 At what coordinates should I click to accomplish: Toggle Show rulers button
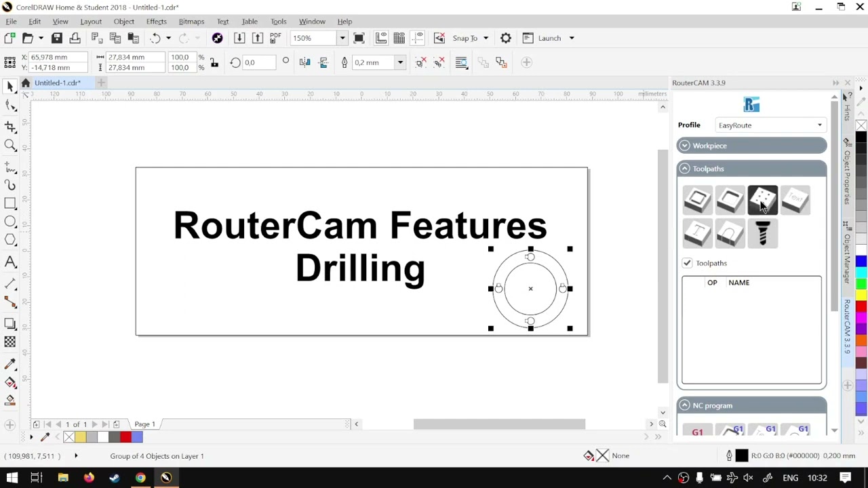(381, 38)
